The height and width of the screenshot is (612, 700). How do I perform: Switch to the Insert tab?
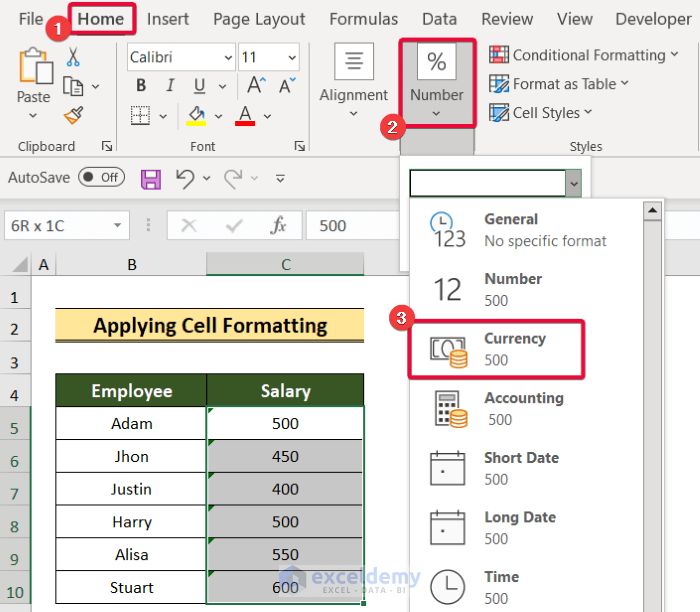(x=168, y=19)
